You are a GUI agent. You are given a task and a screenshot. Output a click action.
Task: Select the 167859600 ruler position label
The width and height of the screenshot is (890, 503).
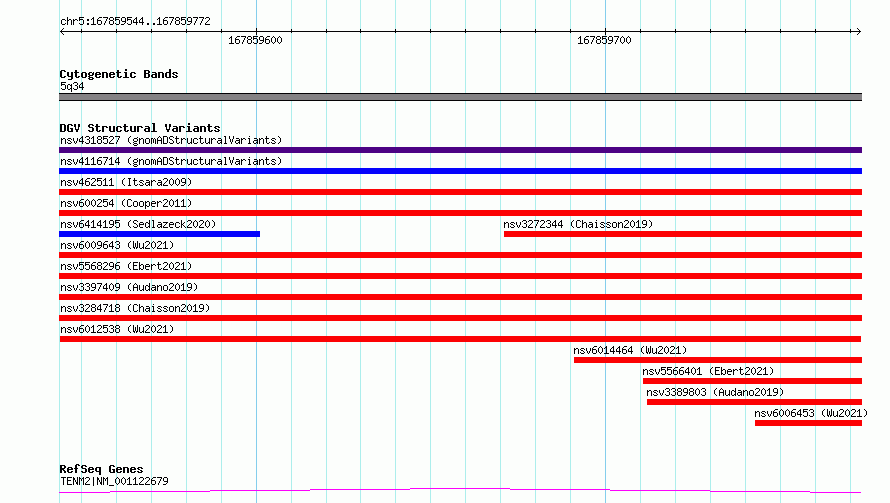tap(255, 40)
